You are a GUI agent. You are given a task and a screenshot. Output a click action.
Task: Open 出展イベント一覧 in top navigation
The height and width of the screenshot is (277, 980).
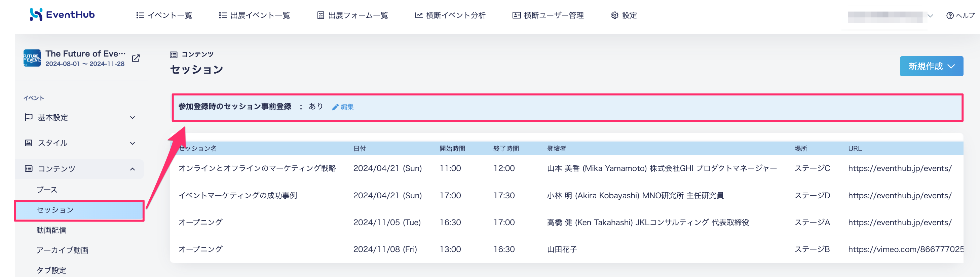(254, 15)
